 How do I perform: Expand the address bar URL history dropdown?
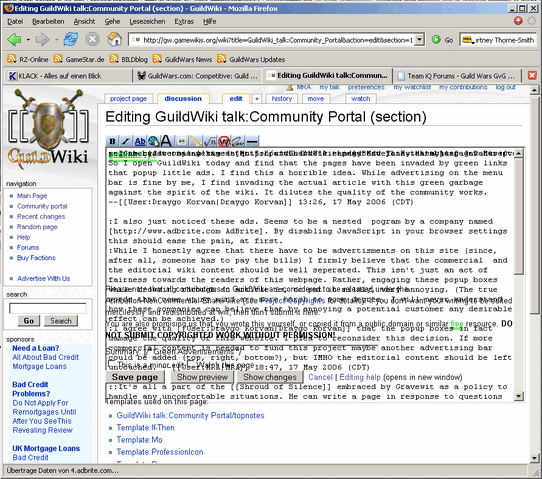(419, 40)
